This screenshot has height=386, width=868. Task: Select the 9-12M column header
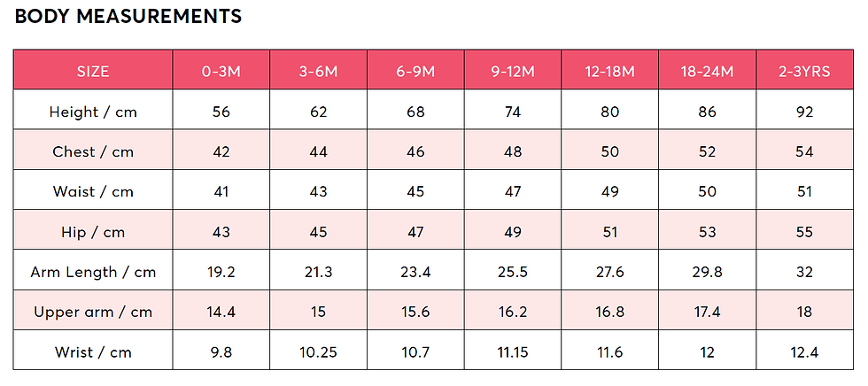point(513,70)
